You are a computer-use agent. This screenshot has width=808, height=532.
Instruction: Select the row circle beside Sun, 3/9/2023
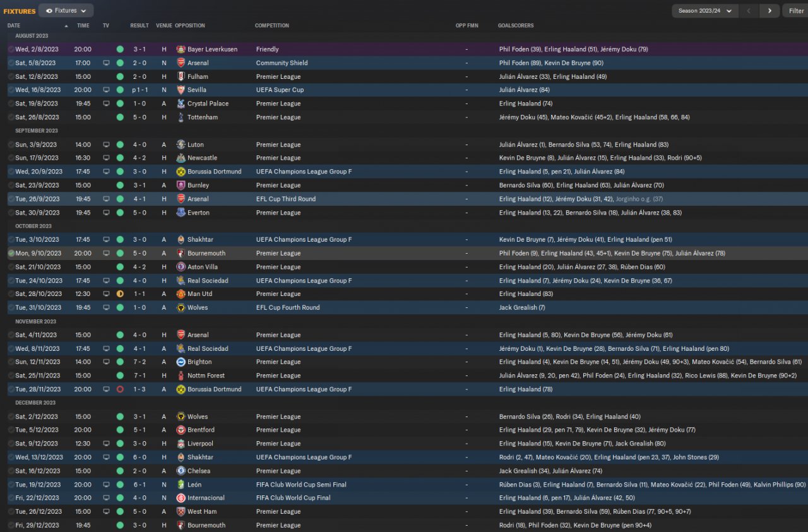[x=11, y=145]
